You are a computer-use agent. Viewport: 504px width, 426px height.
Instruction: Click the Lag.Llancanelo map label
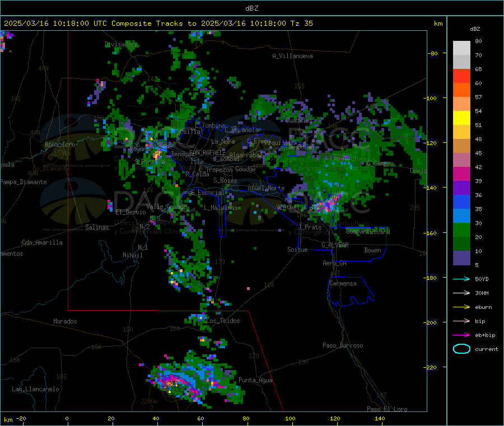click(35, 389)
